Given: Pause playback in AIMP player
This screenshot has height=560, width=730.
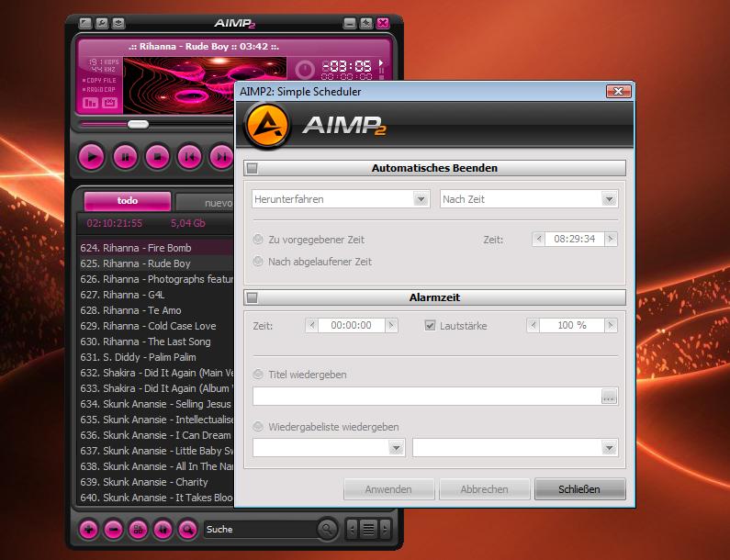Looking at the screenshot, I should pyautogui.click(x=125, y=157).
